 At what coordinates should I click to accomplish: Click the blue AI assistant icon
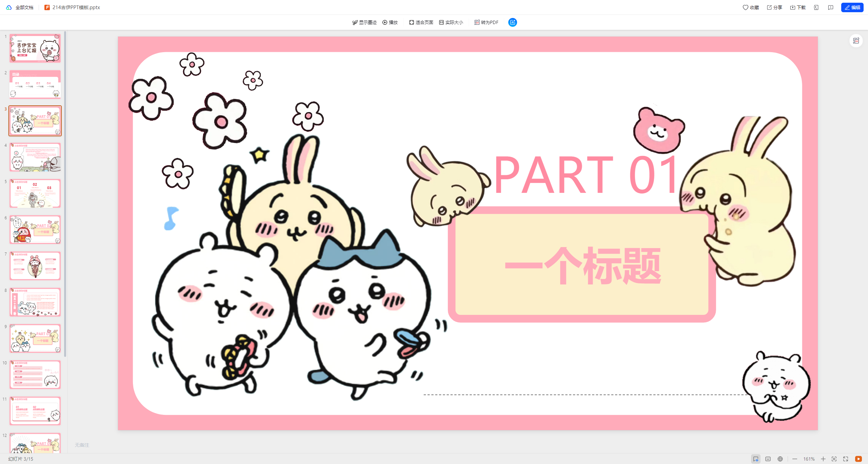512,22
